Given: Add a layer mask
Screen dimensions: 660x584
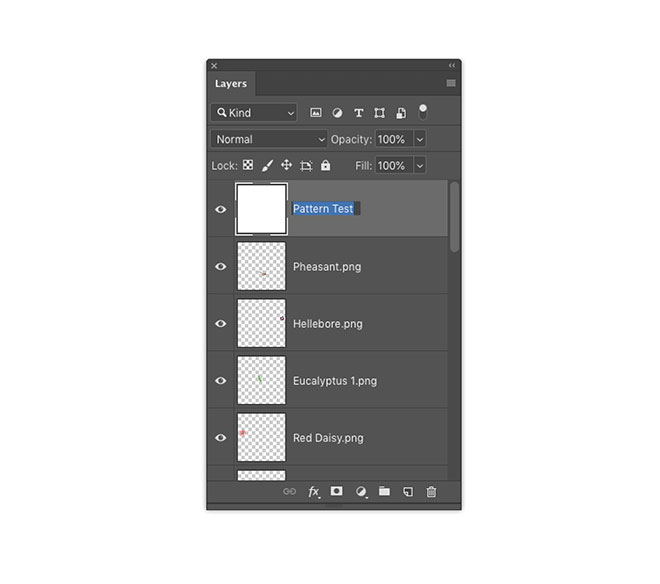Looking at the screenshot, I should coord(336,491).
